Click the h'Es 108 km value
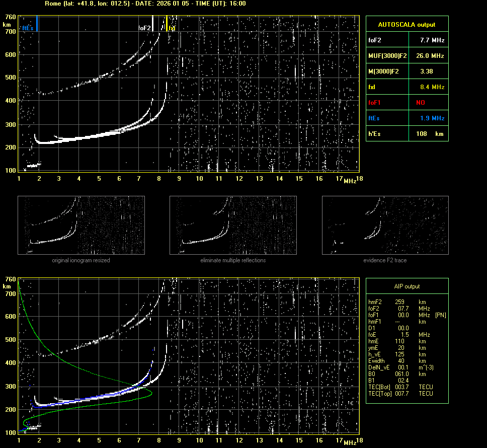The image size is (487, 448). tap(431, 134)
